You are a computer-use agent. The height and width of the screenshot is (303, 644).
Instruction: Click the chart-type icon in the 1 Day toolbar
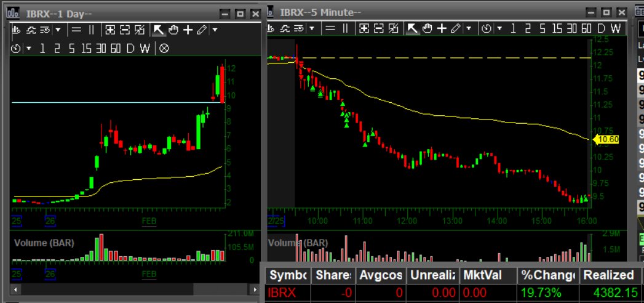point(17,30)
